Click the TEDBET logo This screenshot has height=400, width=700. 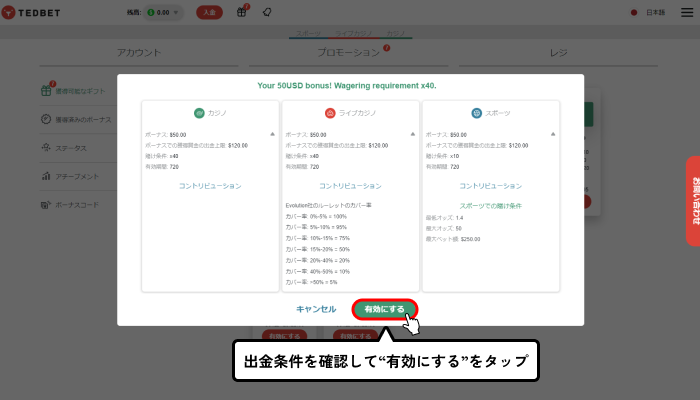(31, 12)
